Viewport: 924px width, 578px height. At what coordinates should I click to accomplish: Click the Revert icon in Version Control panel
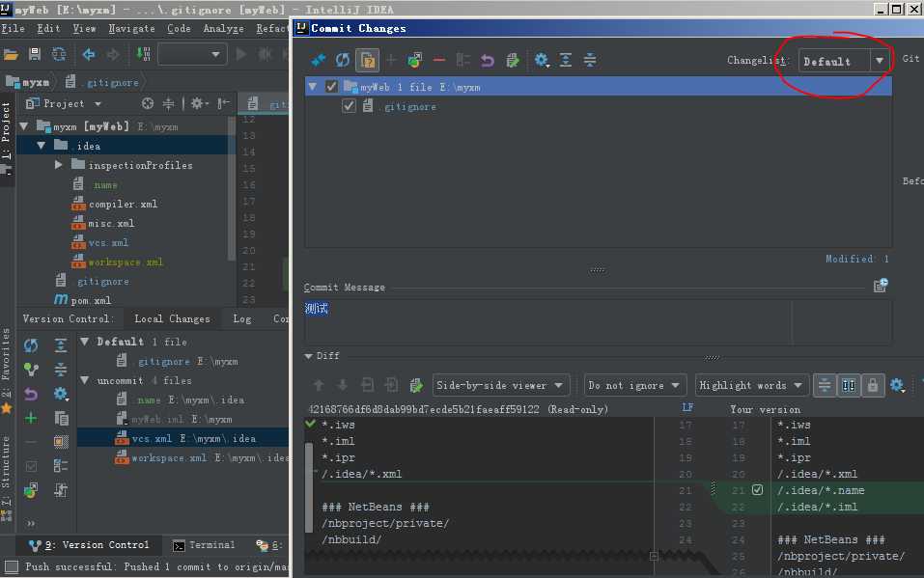point(31,394)
